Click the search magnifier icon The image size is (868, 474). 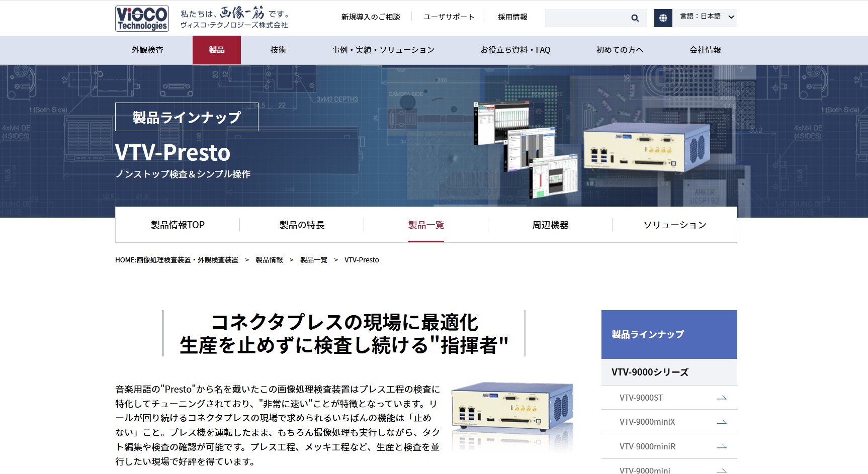[635, 18]
